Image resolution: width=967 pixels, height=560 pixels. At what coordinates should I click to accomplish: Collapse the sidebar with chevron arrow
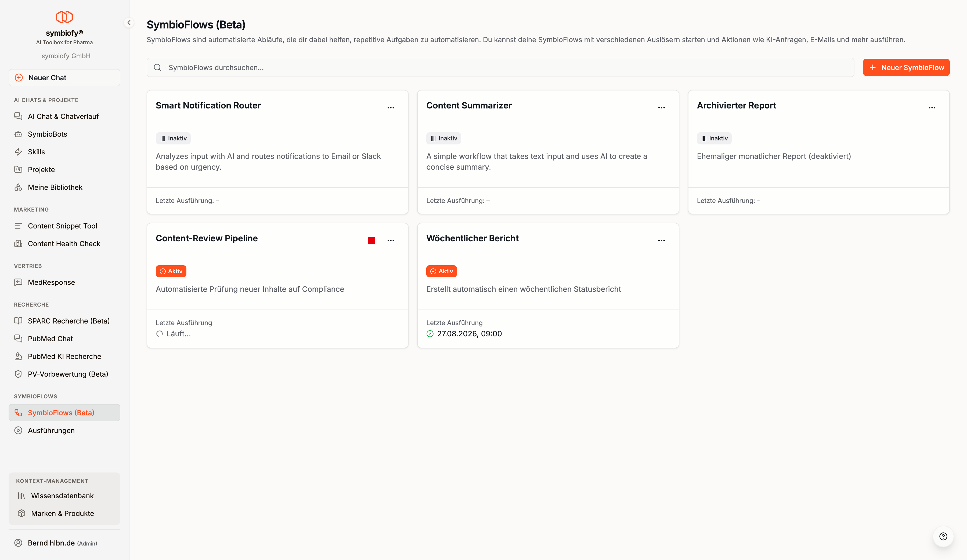[129, 23]
